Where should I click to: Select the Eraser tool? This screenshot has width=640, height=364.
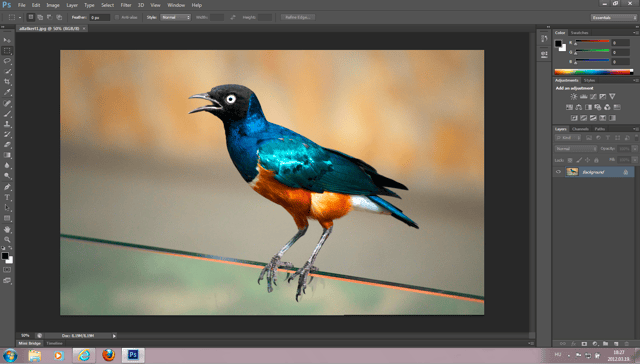pos(7,144)
